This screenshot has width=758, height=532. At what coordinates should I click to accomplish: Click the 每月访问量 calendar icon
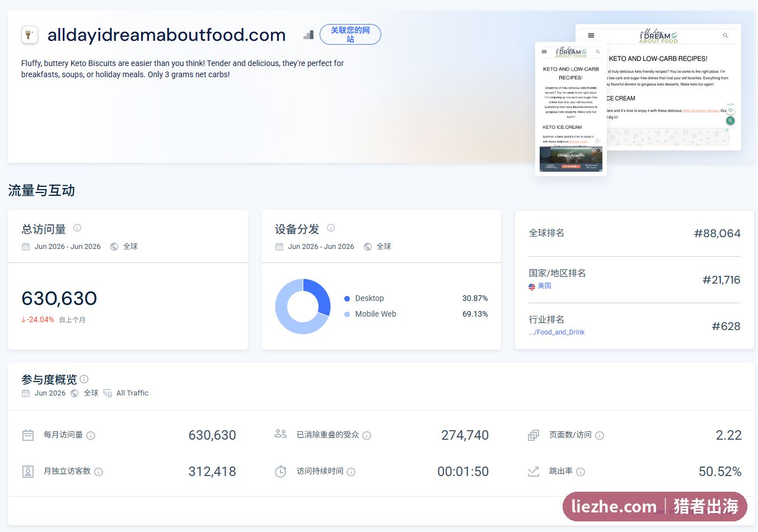(x=28, y=435)
